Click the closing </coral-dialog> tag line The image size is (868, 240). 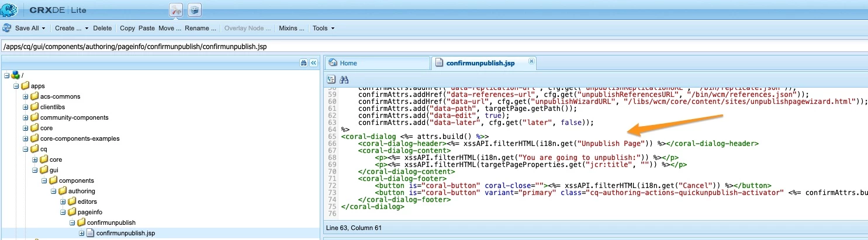pyautogui.click(x=372, y=207)
